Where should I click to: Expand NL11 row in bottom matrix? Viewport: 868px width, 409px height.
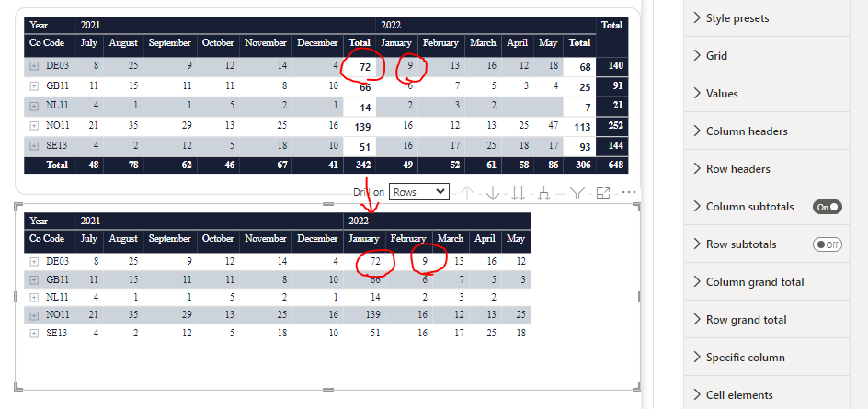point(34,297)
